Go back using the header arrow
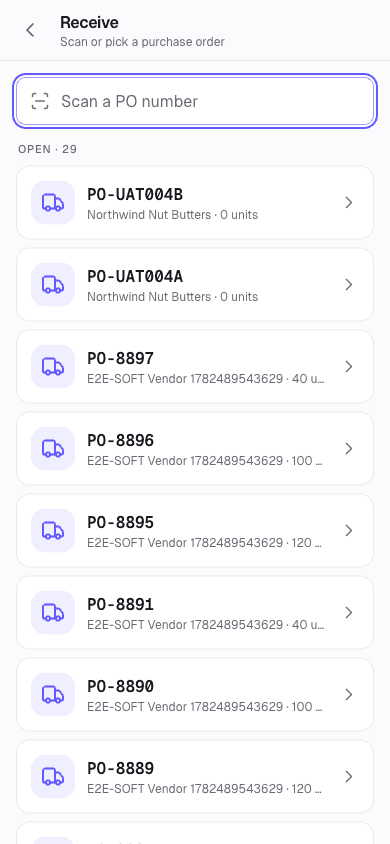The width and height of the screenshot is (390, 844). click(30, 30)
